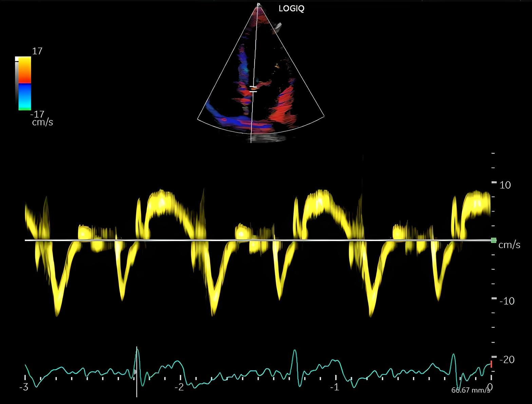The width and height of the screenshot is (532, 404).
Task: Click the -1 second time marker
Action: coord(335,387)
